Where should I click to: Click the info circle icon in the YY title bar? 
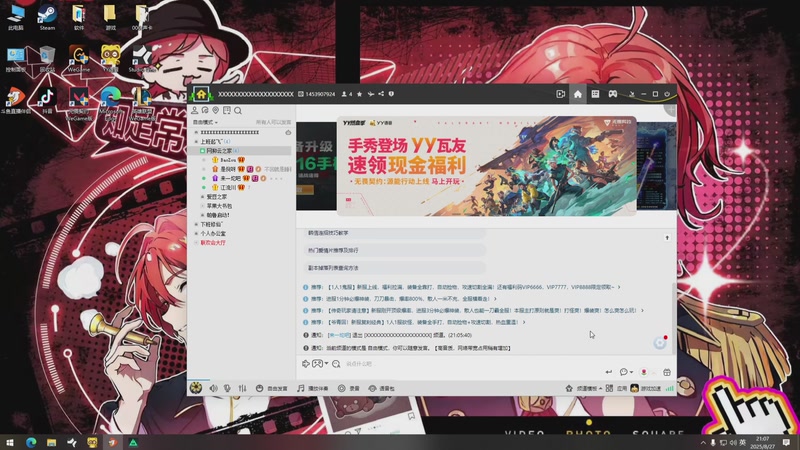(x=391, y=94)
